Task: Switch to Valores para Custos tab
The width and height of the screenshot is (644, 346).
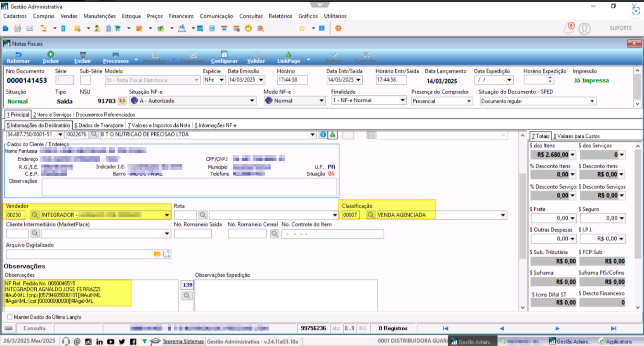Action: (576, 136)
